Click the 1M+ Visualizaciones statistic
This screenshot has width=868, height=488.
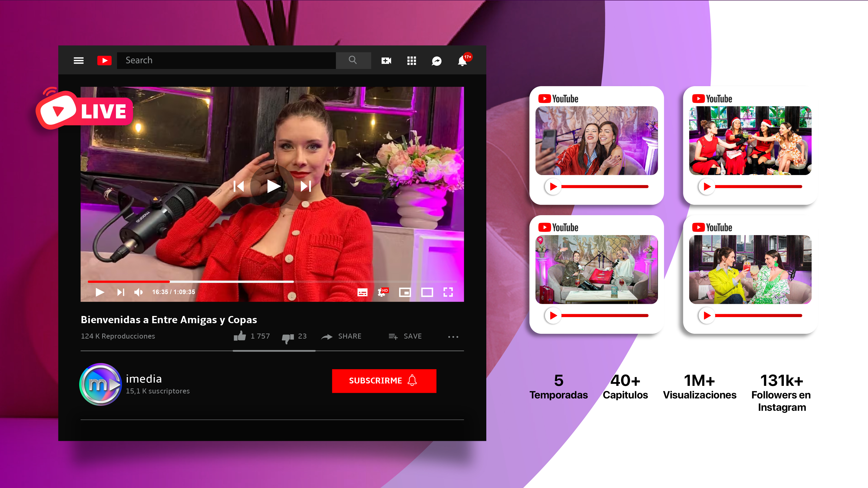(700, 387)
